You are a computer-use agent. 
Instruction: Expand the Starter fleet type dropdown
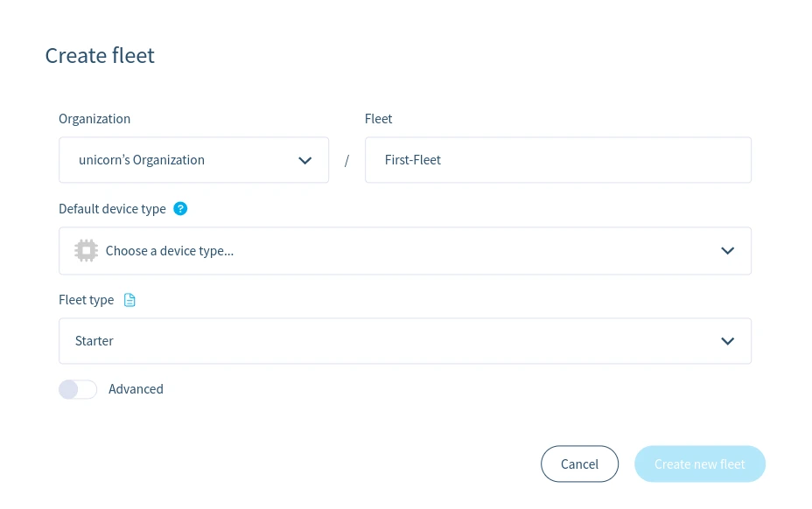(x=404, y=341)
